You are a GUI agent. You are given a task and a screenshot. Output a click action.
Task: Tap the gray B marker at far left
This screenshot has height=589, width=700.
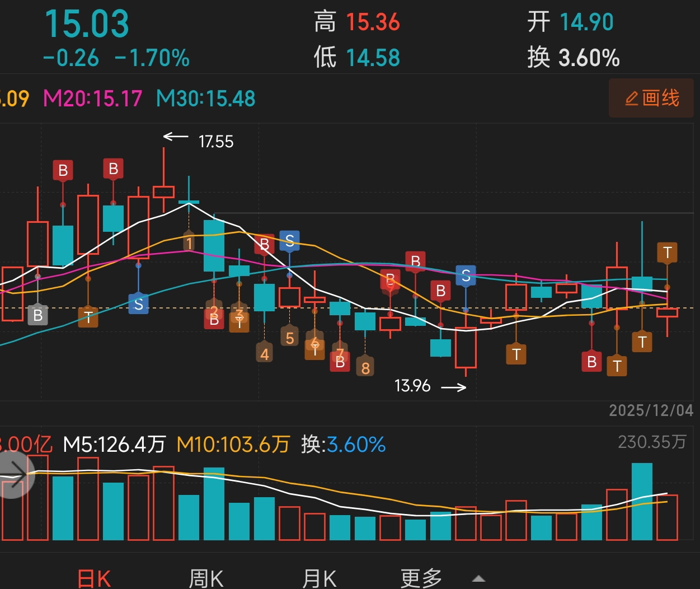point(37,315)
